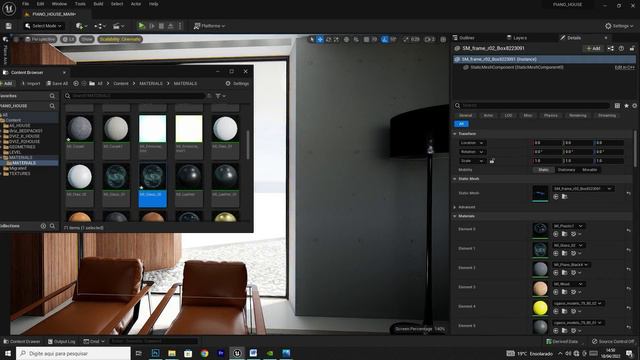This screenshot has width=640, height=360.
Task: Toggle the Physics filter in Details
Action: pos(550,116)
